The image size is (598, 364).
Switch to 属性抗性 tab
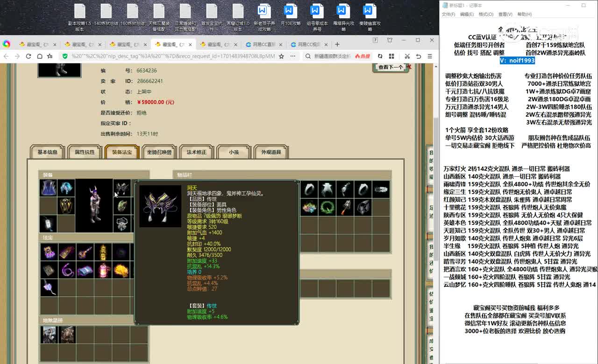click(85, 152)
